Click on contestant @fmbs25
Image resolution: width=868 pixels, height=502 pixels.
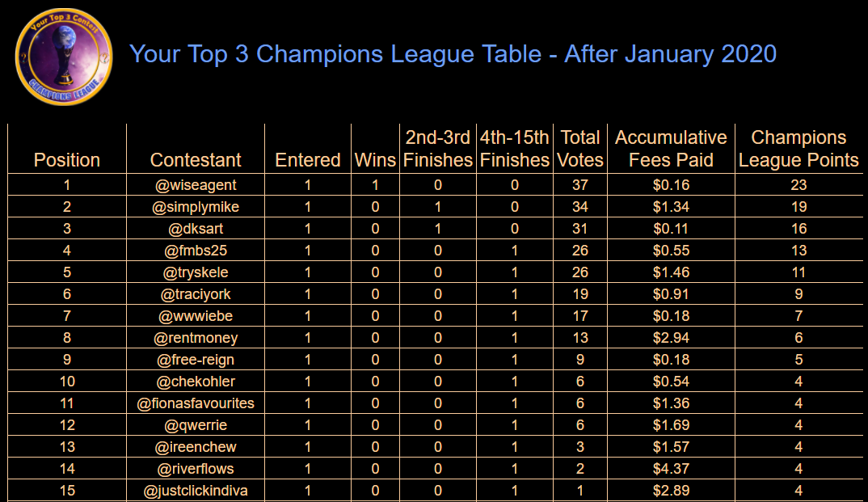(196, 251)
